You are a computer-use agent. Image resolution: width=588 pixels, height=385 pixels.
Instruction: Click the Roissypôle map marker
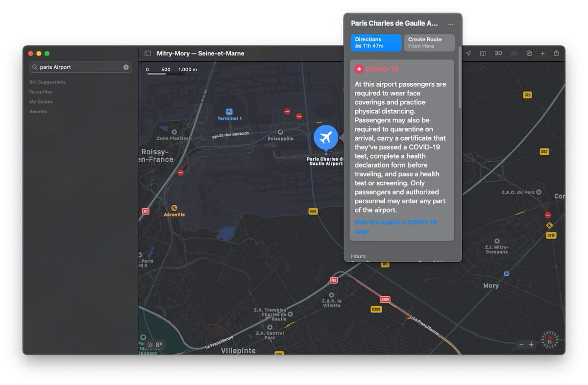pyautogui.click(x=280, y=132)
